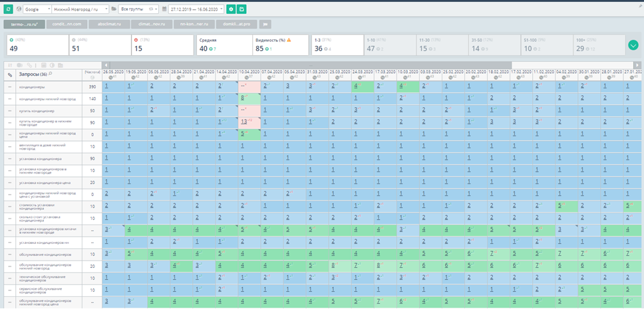Viewport: 644px width, 309px height.
Task: Click the save disk icon in table toolbar
Action: (x=44, y=65)
